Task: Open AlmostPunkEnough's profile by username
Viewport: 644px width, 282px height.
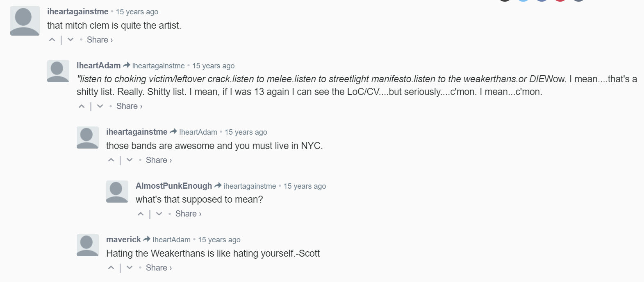Action: [x=174, y=186]
